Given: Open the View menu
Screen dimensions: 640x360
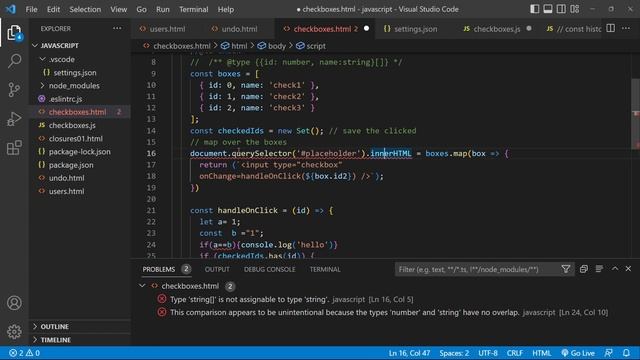Looking at the screenshot, I should pyautogui.click(x=118, y=9).
